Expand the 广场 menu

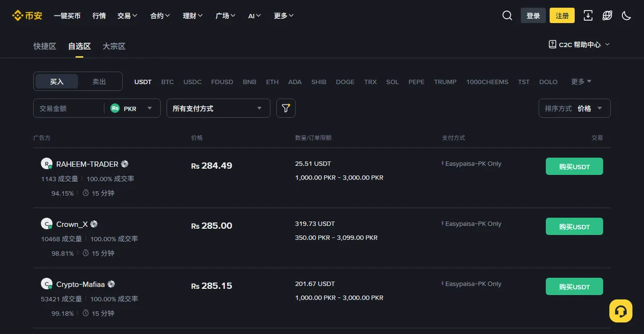(x=225, y=16)
